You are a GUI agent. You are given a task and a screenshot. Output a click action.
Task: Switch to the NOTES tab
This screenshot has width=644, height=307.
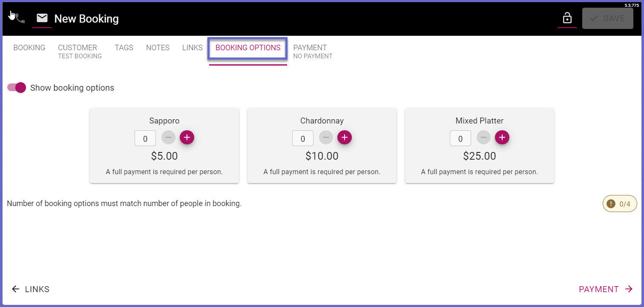[x=158, y=48]
